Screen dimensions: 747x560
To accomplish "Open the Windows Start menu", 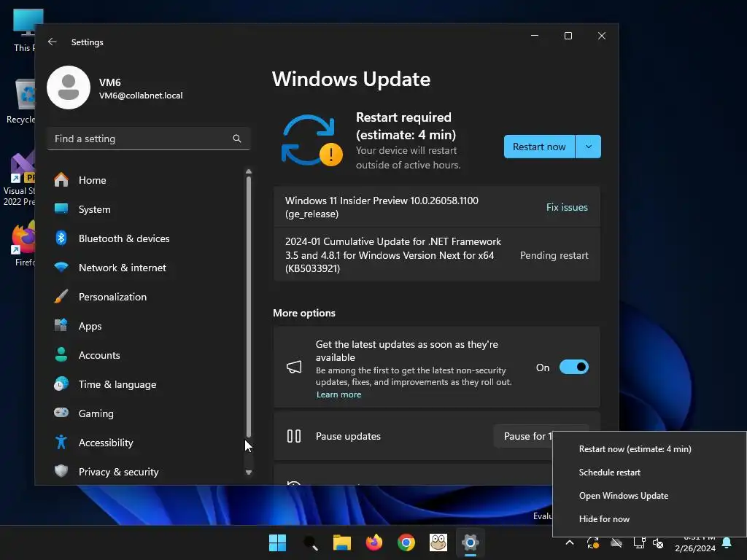I will tap(277, 542).
